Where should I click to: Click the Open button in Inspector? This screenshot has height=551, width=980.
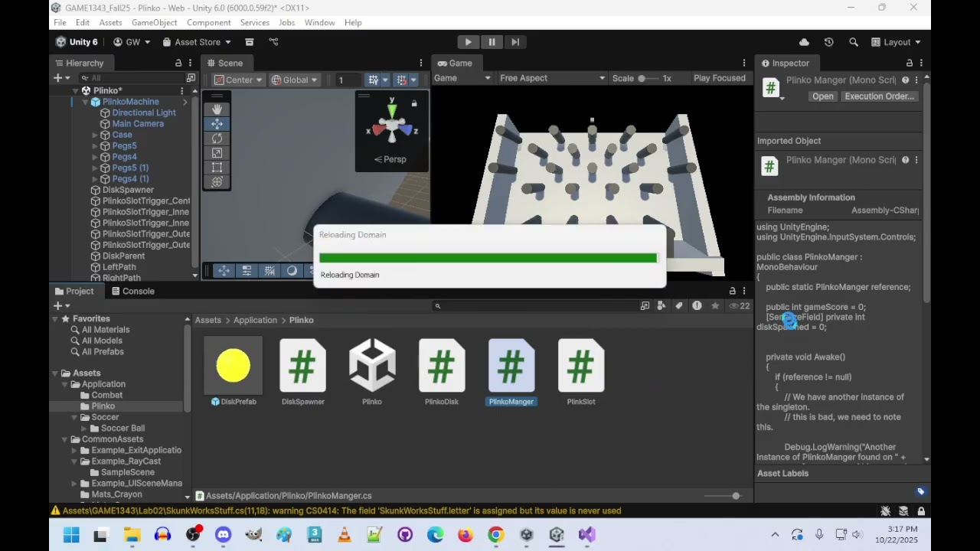(823, 96)
